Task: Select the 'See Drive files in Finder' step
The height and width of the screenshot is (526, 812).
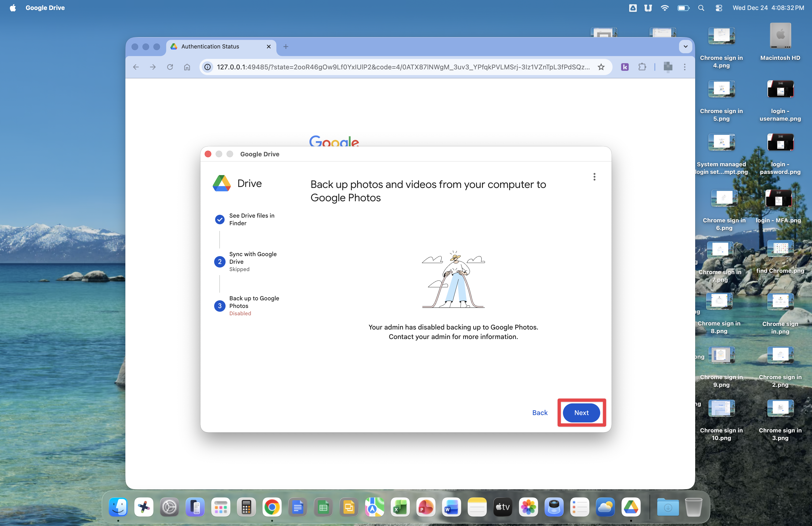Action: [x=251, y=219]
